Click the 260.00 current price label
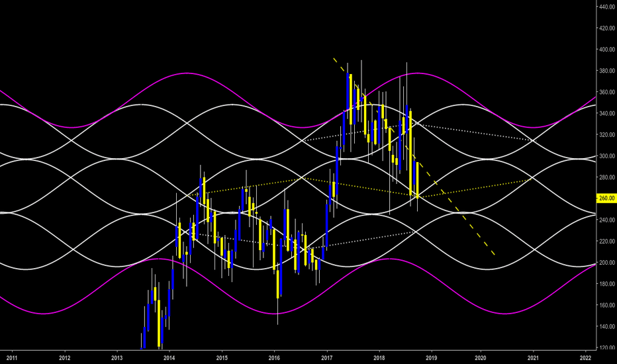 (x=606, y=199)
